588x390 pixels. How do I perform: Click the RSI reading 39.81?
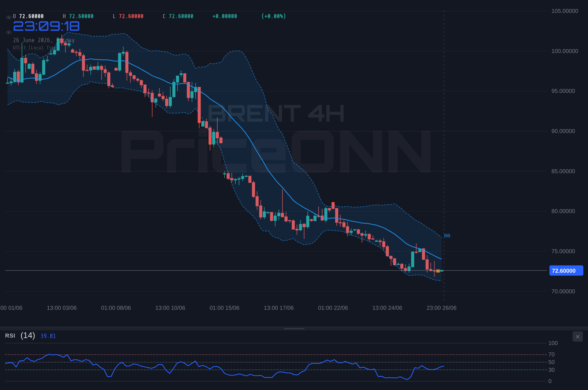tap(48, 336)
